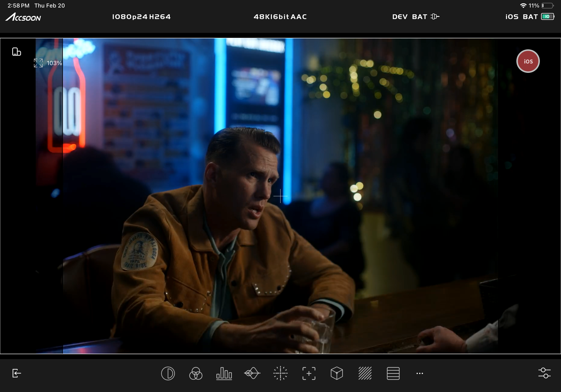Enable the zebra stripes tool

tap(365, 373)
